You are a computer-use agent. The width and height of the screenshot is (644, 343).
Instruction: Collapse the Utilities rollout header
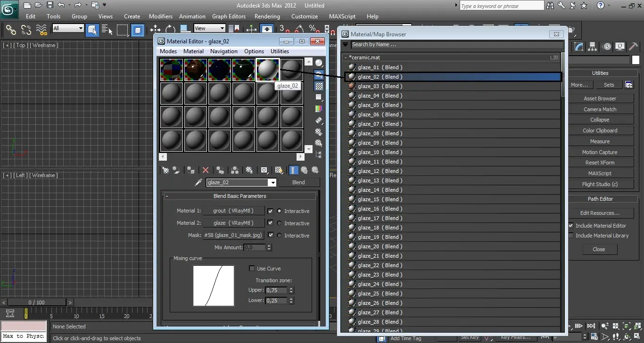point(600,73)
